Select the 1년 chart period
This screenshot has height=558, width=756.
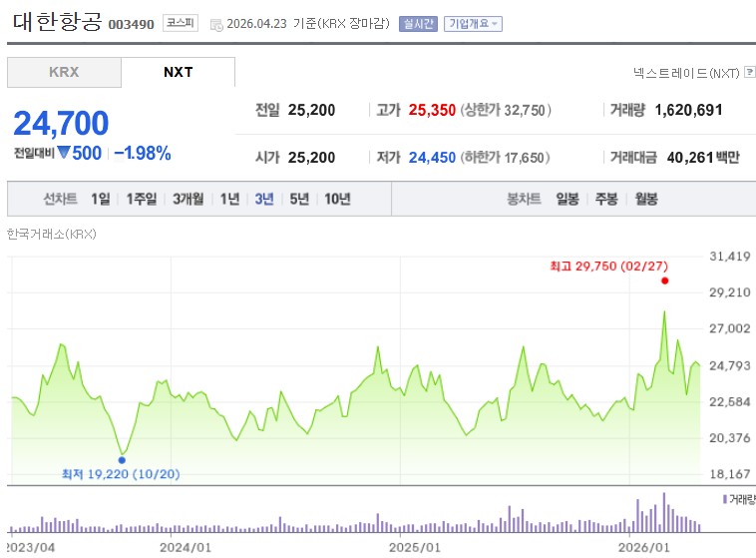coord(229,199)
